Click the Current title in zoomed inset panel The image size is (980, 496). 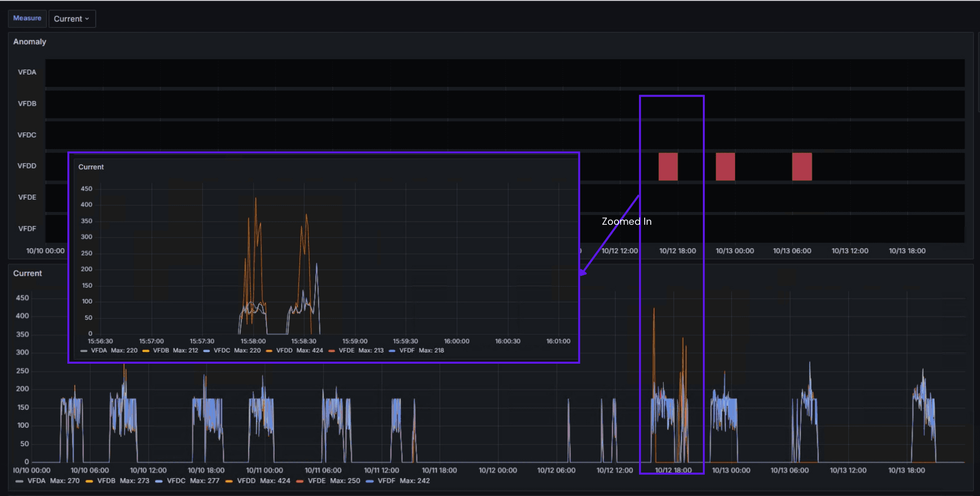point(91,167)
